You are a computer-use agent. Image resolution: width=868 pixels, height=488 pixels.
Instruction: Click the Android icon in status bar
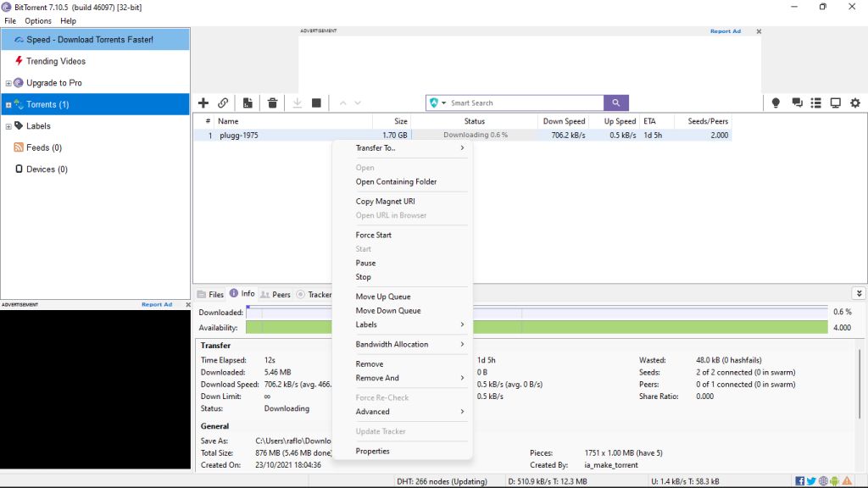coord(834,481)
